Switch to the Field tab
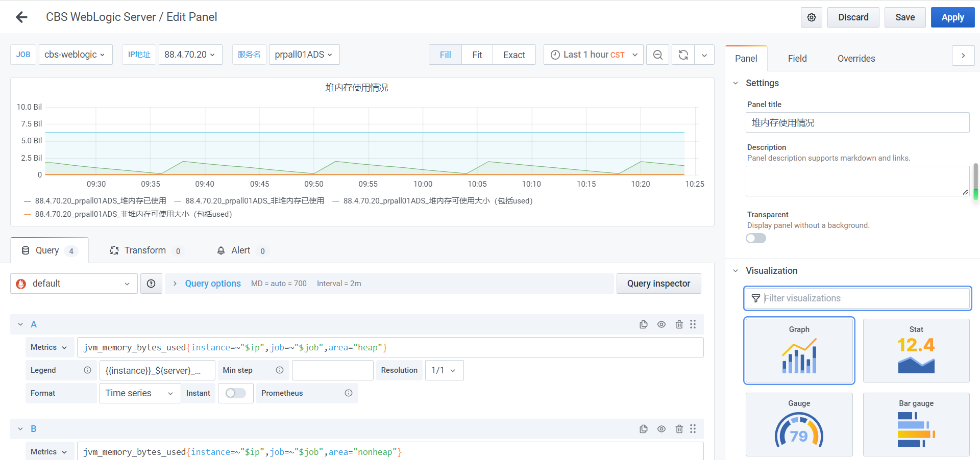Screen dimensions: 980x460 tap(797, 59)
